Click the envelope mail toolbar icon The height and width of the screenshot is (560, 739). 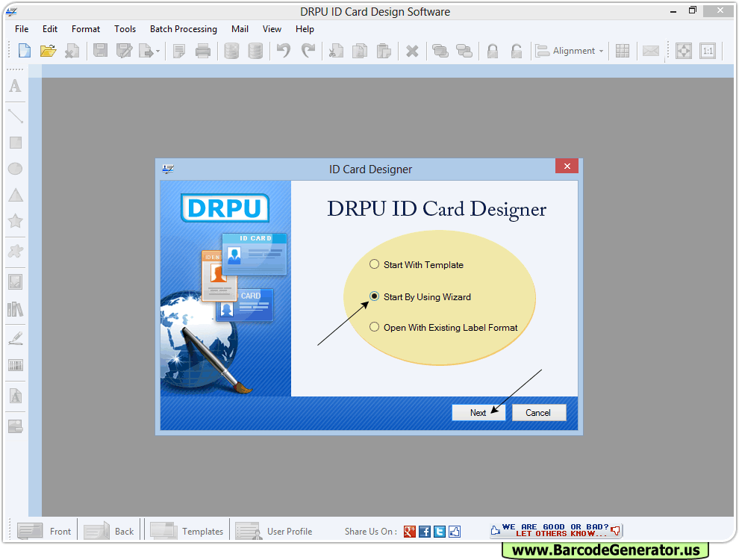650,51
